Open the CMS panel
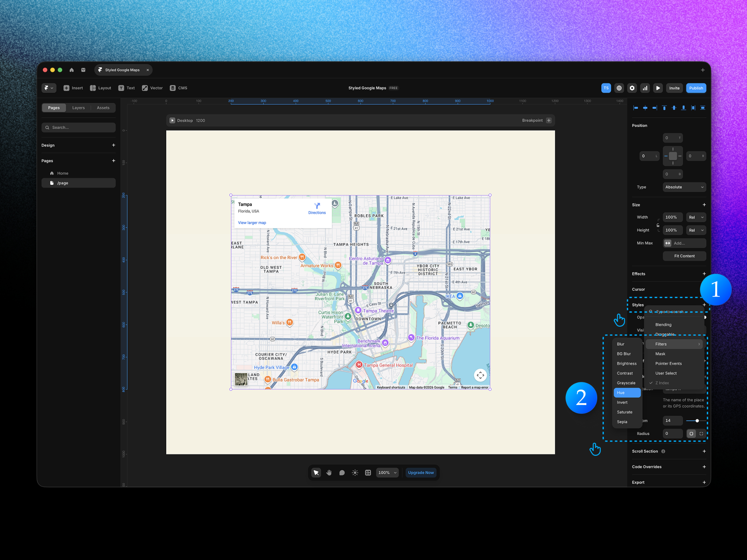Viewport: 747px width, 560px height. (179, 88)
